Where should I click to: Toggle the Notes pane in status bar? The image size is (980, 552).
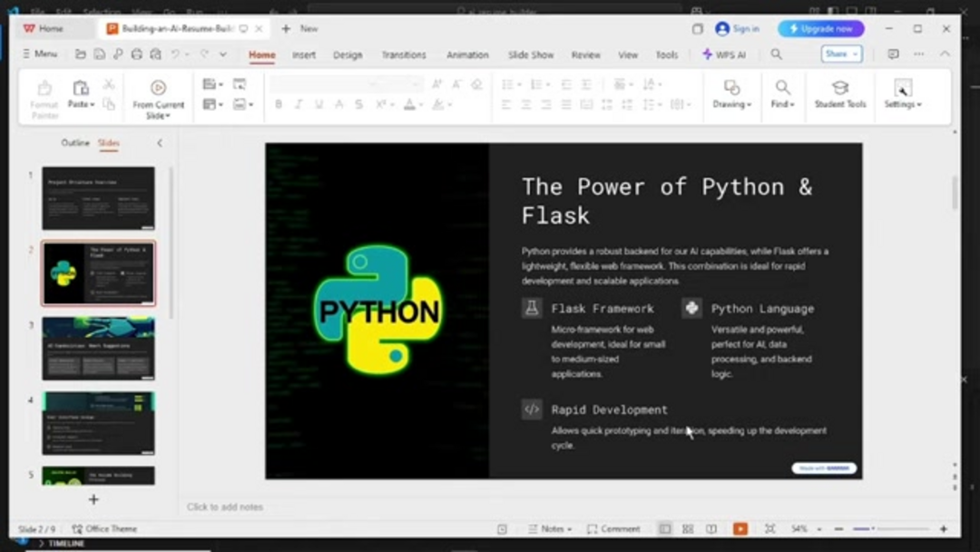coord(551,529)
